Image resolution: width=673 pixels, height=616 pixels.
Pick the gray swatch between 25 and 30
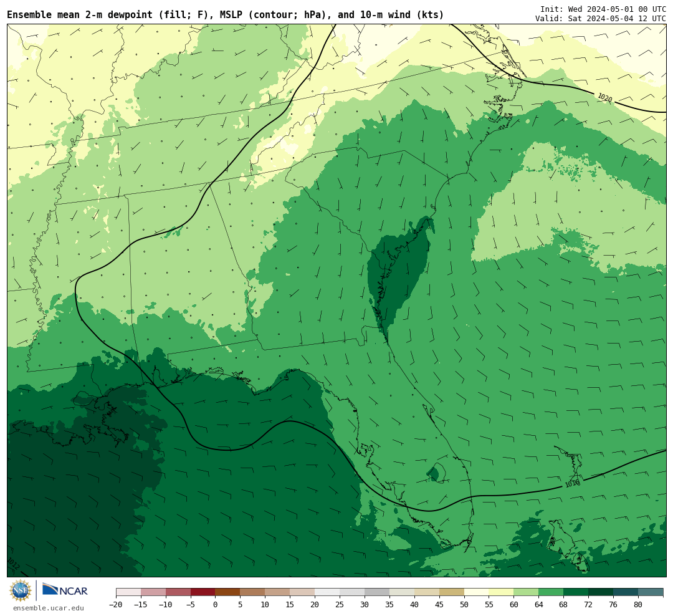click(x=352, y=592)
